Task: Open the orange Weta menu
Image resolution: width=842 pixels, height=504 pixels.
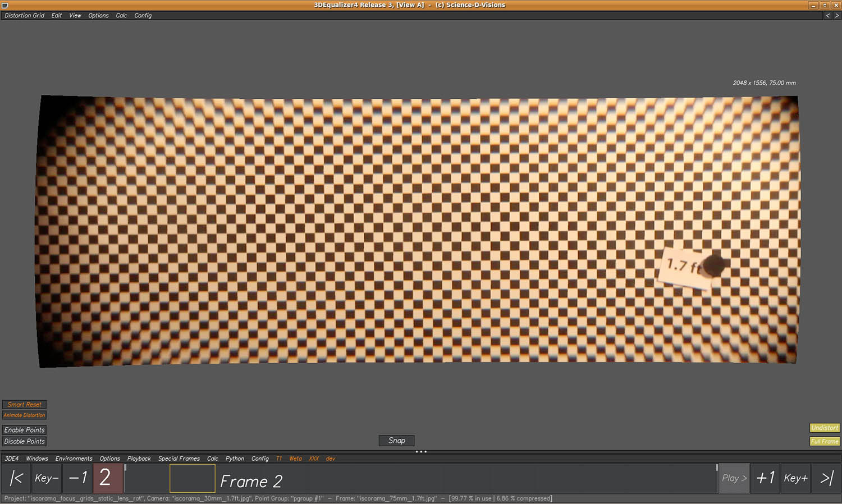Action: tap(295, 459)
